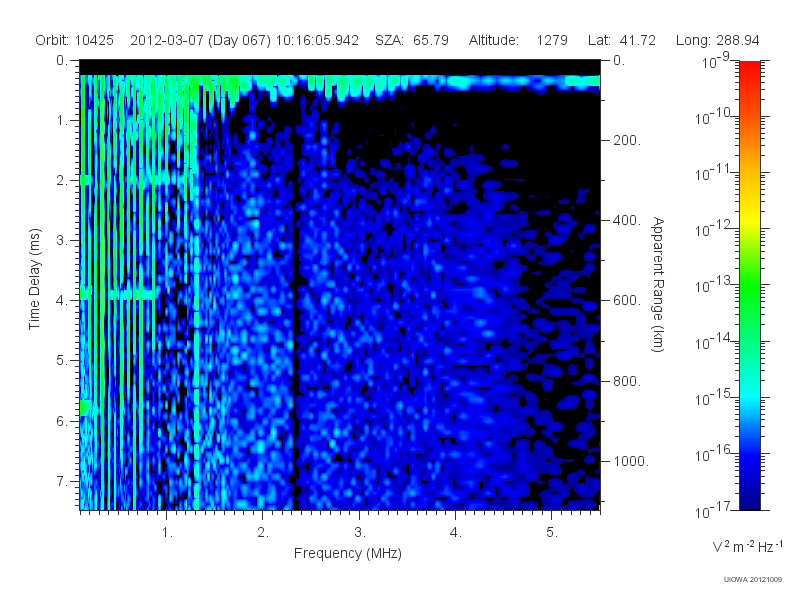Click the 'Altitude: 1279' label
Screen dimensions: 800x600
click(x=518, y=40)
